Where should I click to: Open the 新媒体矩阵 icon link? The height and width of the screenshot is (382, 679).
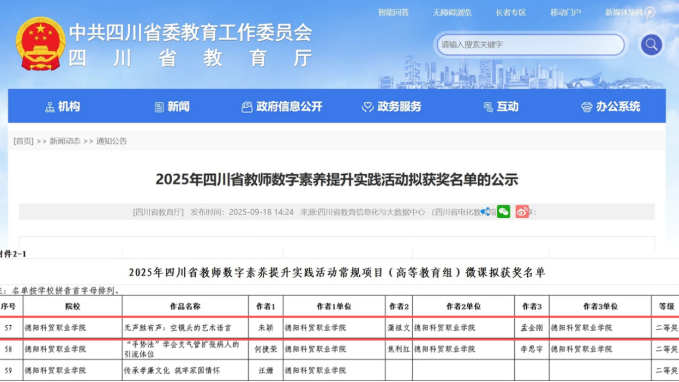click(650, 13)
